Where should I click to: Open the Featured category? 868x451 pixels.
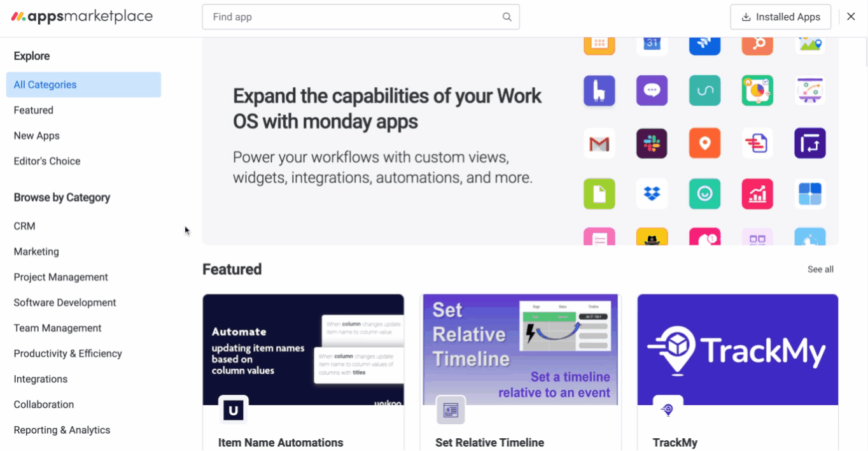(x=34, y=110)
